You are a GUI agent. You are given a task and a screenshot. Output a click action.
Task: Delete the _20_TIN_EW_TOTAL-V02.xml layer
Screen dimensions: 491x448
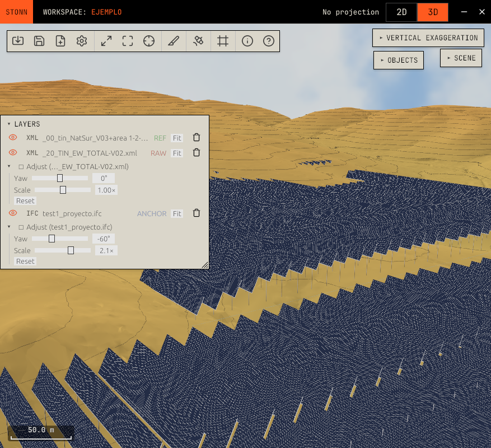pos(197,152)
